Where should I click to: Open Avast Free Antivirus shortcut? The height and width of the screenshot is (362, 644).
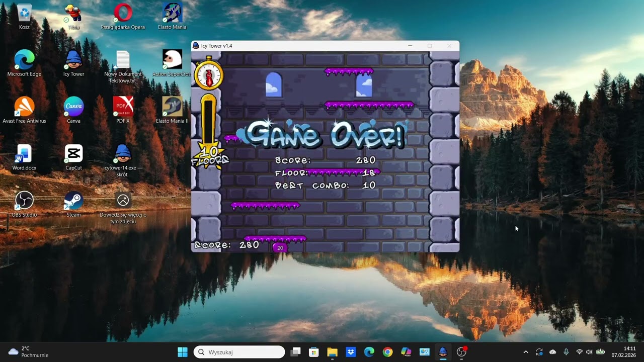click(24, 110)
